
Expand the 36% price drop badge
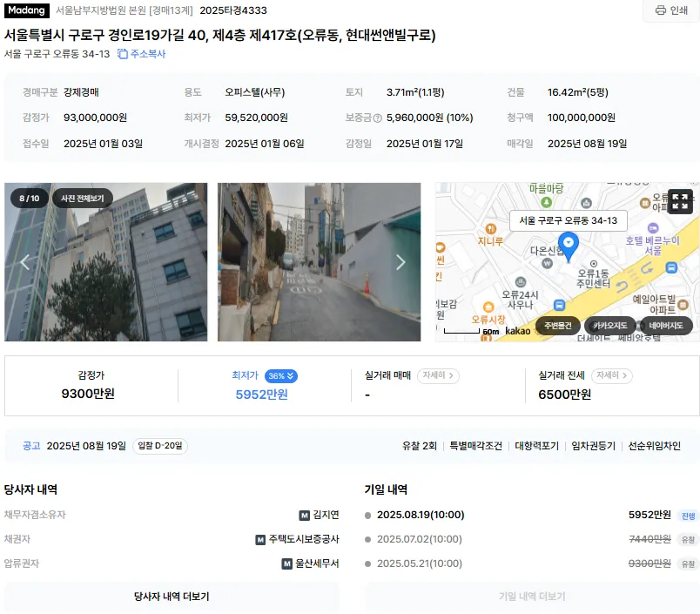281,376
